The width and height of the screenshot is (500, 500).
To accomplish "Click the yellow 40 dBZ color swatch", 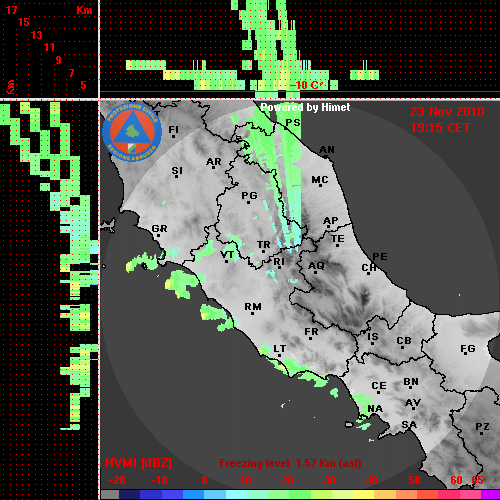I will (363, 495).
